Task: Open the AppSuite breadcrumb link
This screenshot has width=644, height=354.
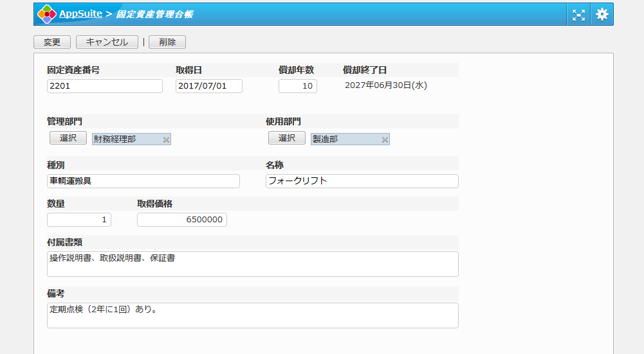Action: click(x=80, y=13)
